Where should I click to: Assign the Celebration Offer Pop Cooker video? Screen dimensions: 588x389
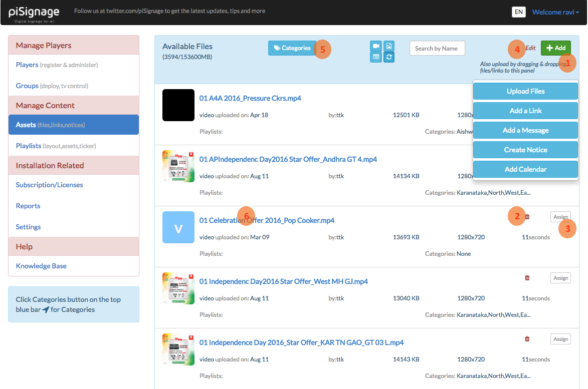560,217
